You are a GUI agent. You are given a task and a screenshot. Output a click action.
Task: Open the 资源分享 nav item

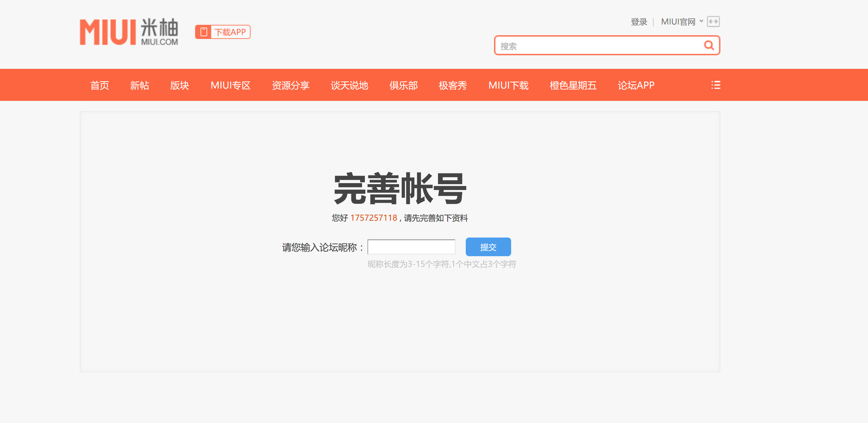pos(290,85)
